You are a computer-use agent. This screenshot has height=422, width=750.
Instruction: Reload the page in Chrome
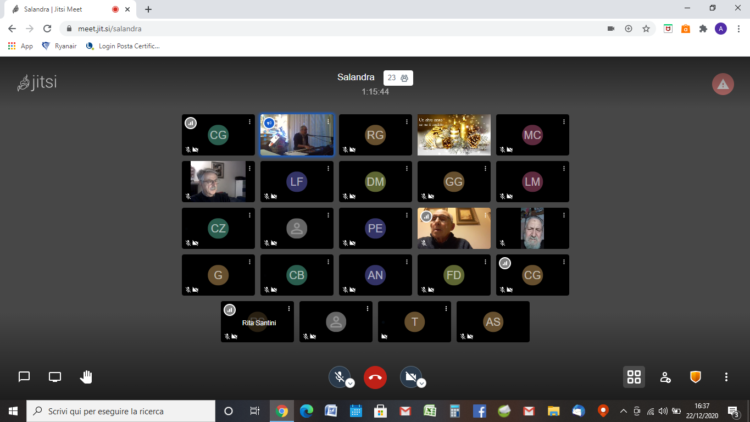[47, 29]
